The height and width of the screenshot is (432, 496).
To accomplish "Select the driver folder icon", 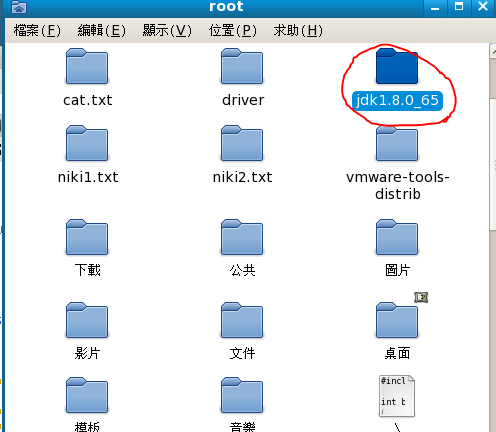I will tap(242, 66).
